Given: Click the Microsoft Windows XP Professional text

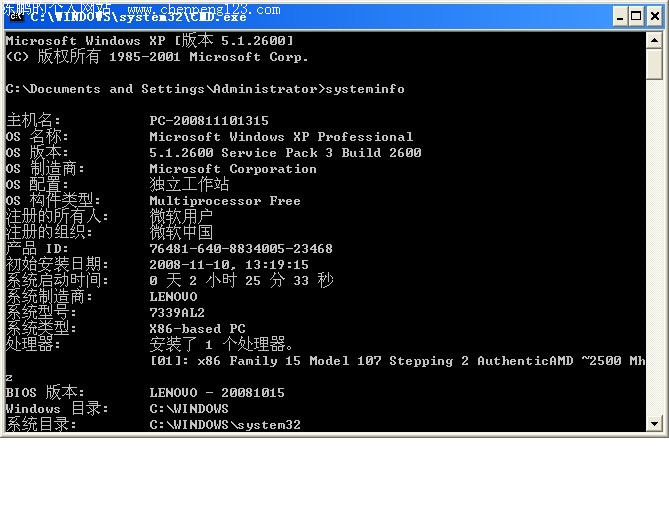Looking at the screenshot, I should tap(281, 137).
